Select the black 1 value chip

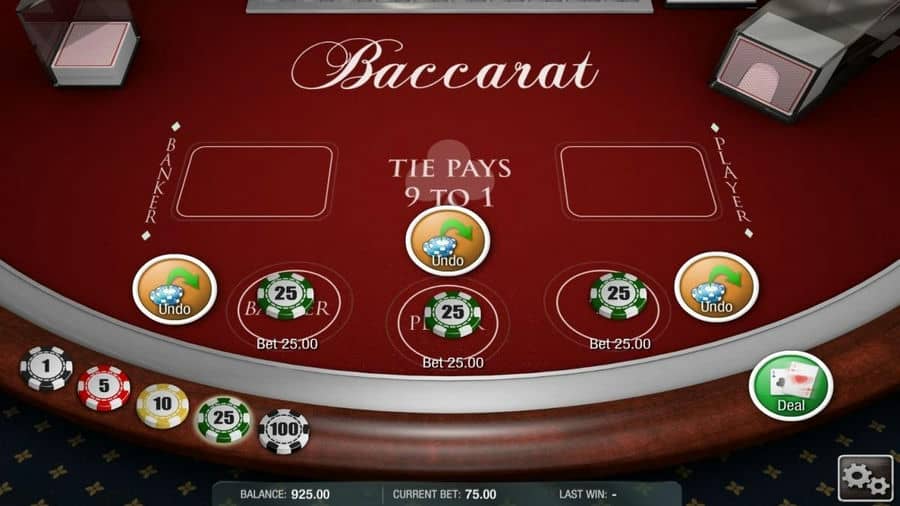pos(46,368)
